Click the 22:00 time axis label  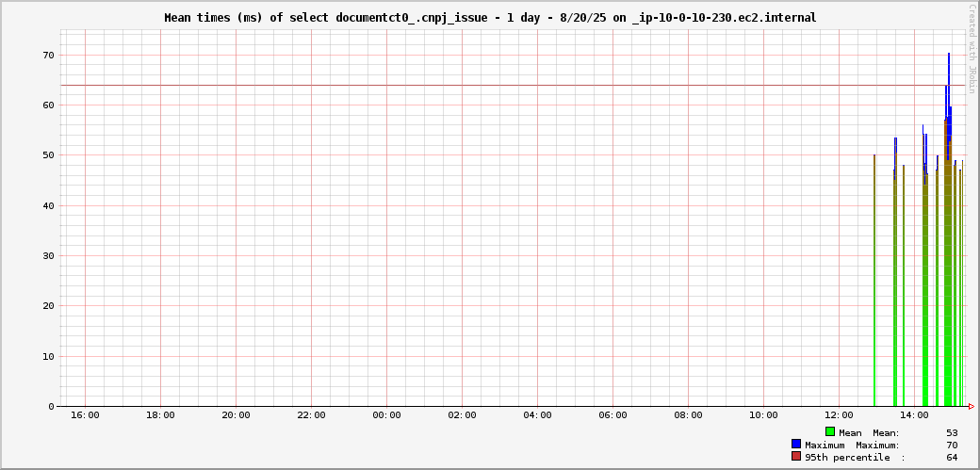tap(311, 415)
